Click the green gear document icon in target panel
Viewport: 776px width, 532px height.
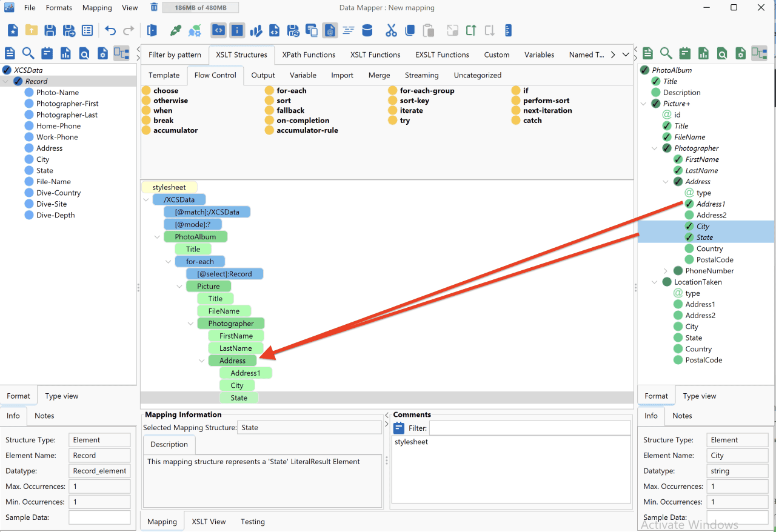coord(740,53)
